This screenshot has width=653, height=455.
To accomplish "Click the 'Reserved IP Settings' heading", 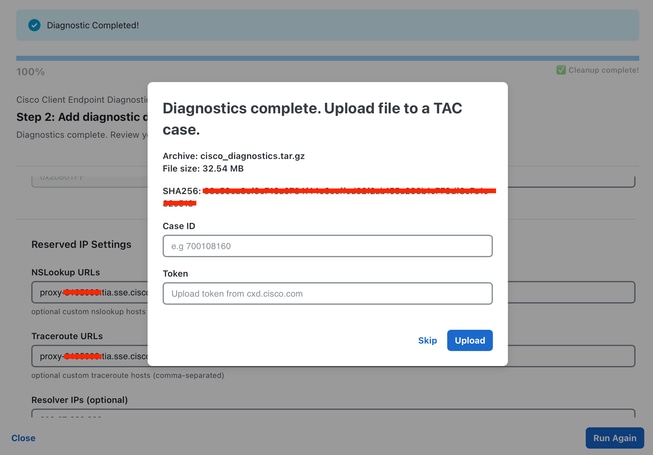I will (x=81, y=244).
